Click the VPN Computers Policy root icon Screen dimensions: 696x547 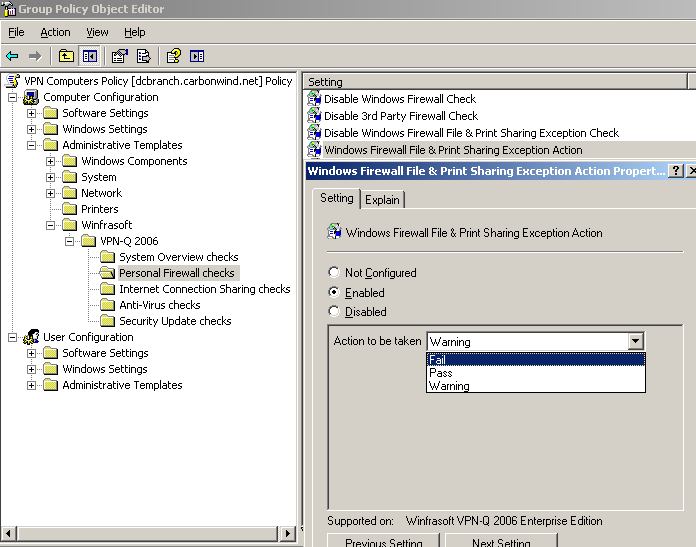(13, 81)
